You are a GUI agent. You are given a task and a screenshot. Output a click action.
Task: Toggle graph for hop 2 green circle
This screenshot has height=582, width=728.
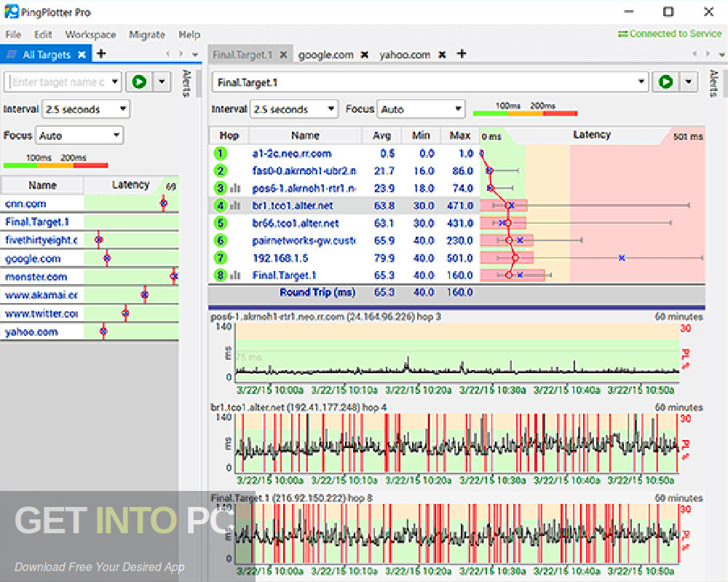click(221, 171)
